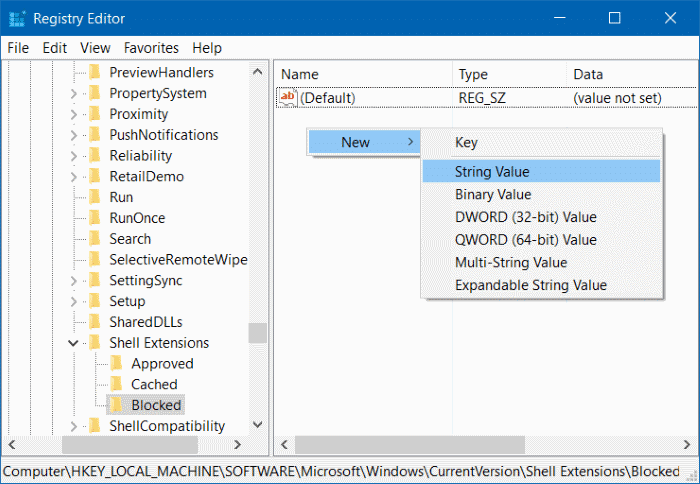Image resolution: width=700 pixels, height=484 pixels.
Task: Choose DWORD (32-bit) Value
Action: pos(541,217)
